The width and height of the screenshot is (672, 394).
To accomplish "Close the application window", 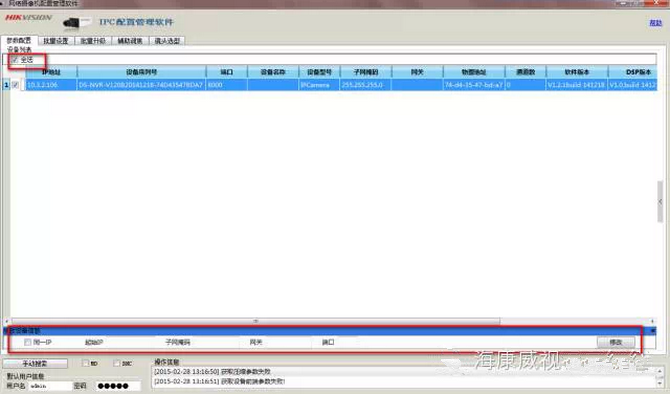I will pyautogui.click(x=657, y=3).
